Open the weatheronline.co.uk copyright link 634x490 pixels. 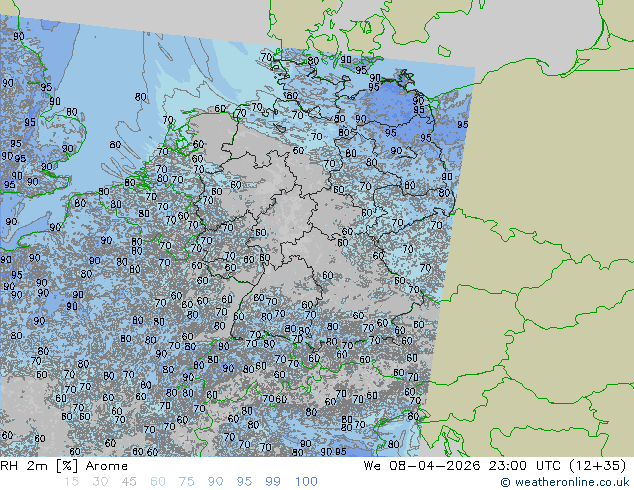[565, 482]
